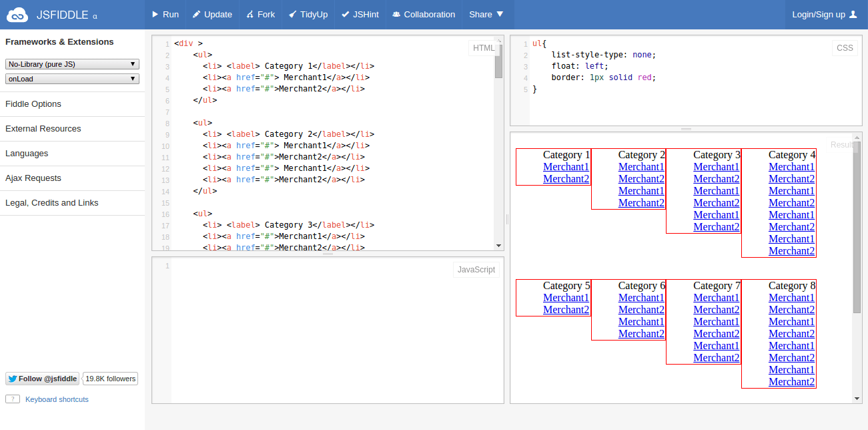Screen dimensions: 868x430
Task: Click Merchant1 link under Category 1
Action: click(566, 166)
